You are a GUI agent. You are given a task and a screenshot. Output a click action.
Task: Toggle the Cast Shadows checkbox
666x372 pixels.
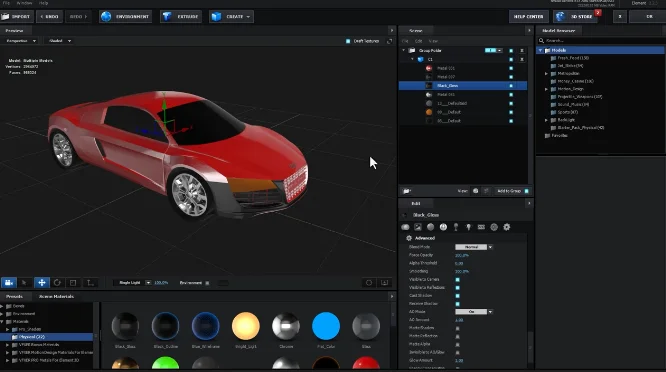[x=457, y=296]
